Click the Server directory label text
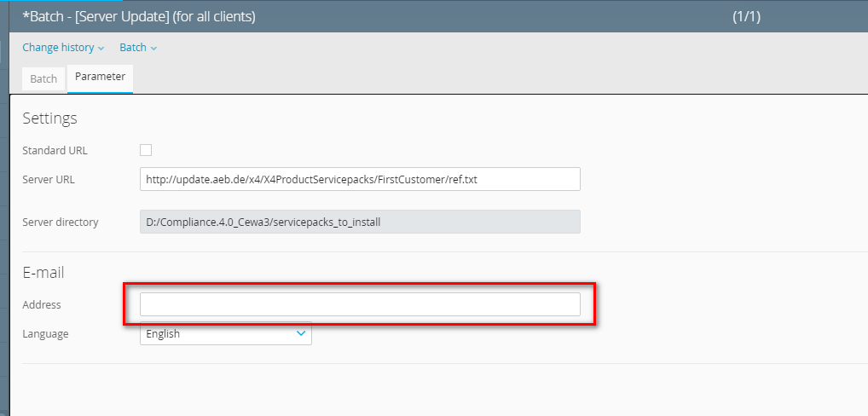868x416 pixels. [60, 222]
